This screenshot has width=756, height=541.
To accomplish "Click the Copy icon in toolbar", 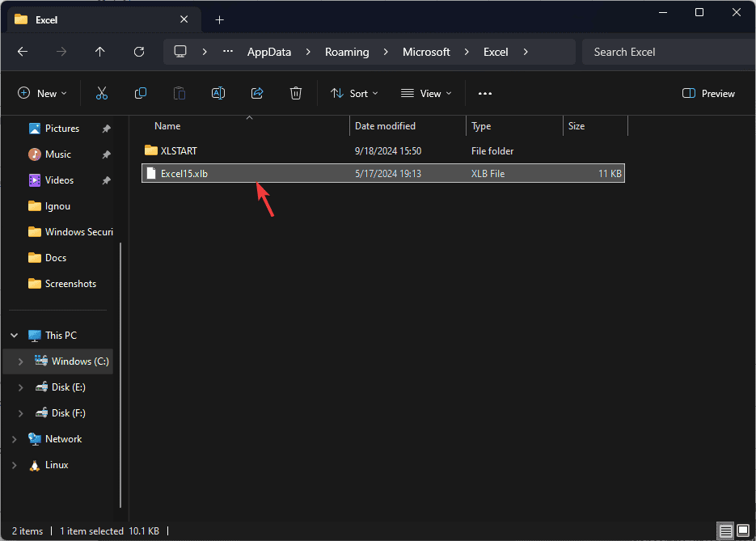I will [x=141, y=94].
